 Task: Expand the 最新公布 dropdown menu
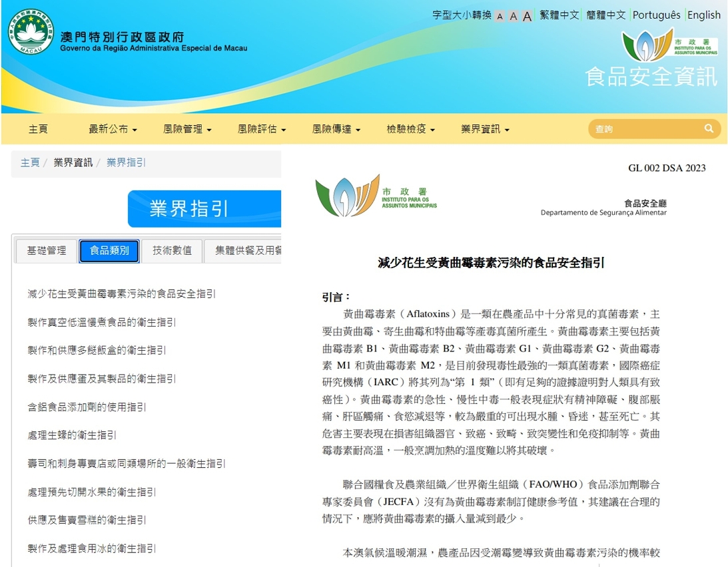click(113, 129)
